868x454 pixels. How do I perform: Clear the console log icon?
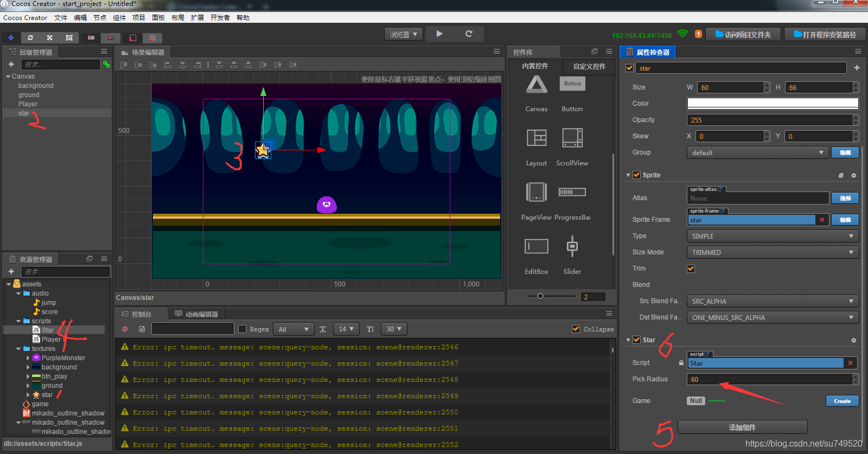[125, 329]
